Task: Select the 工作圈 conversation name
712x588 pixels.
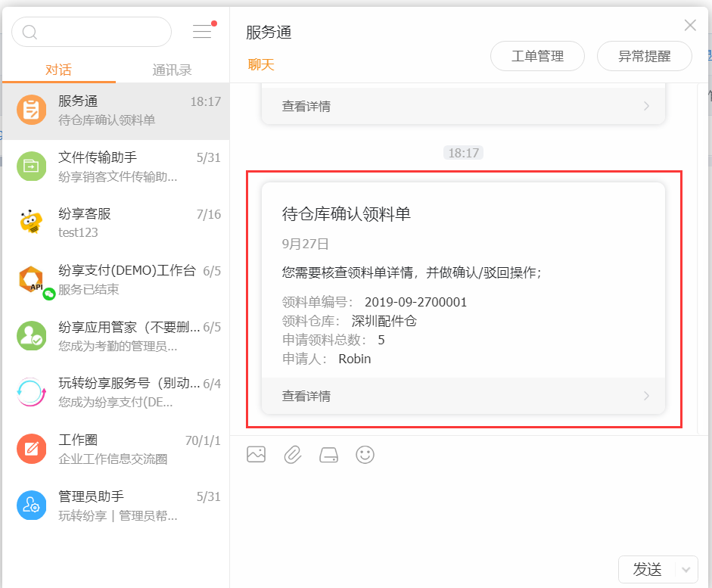Action: tap(78, 440)
